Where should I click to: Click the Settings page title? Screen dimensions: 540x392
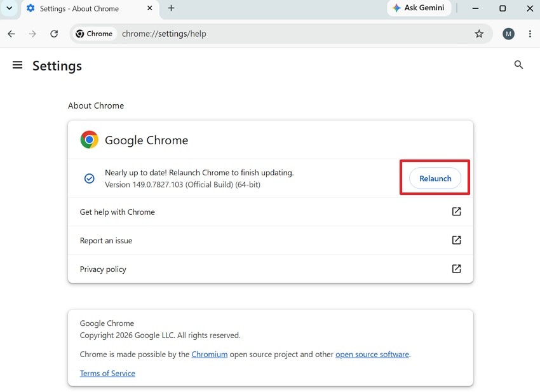pyautogui.click(x=57, y=66)
